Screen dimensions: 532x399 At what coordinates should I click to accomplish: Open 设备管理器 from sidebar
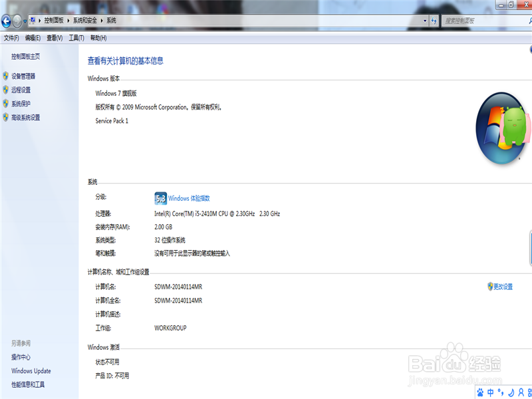tap(23, 76)
